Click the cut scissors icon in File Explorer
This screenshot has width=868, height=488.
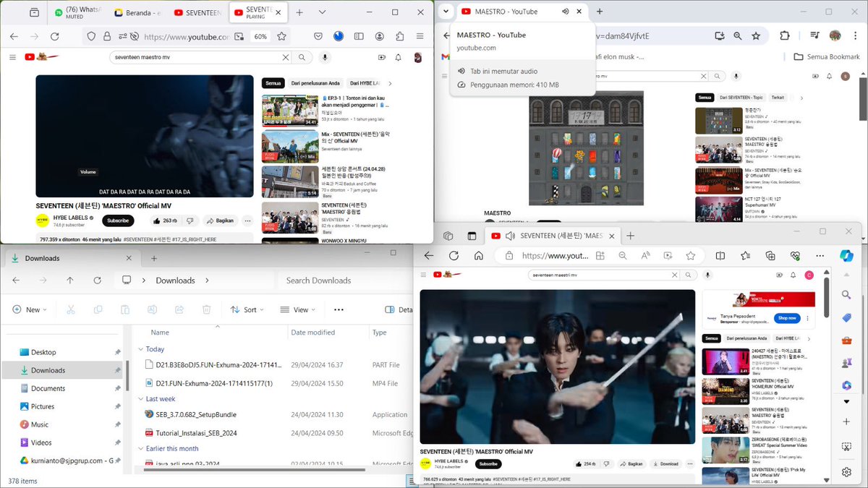(x=70, y=309)
